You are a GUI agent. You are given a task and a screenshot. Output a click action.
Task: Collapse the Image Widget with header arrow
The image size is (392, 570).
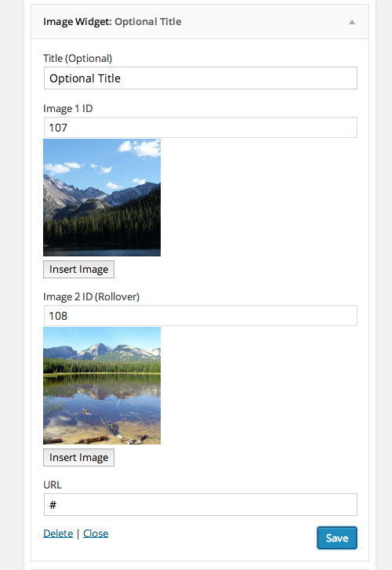pyautogui.click(x=352, y=22)
